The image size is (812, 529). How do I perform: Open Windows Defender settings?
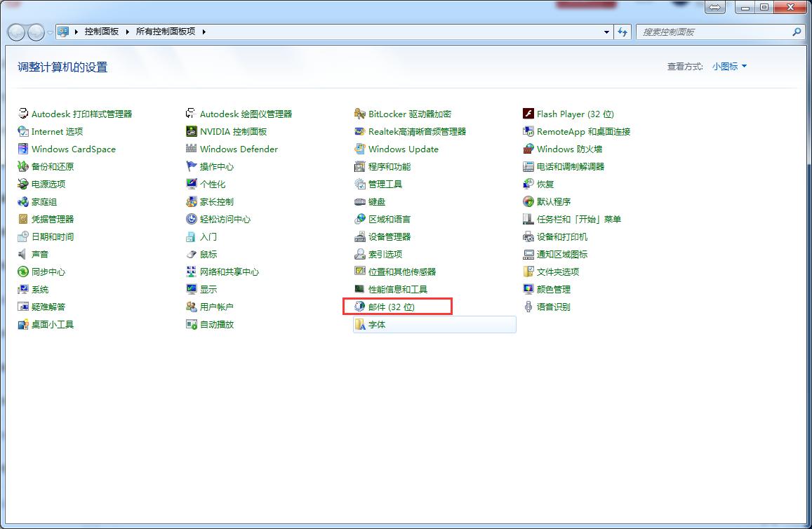(x=239, y=149)
